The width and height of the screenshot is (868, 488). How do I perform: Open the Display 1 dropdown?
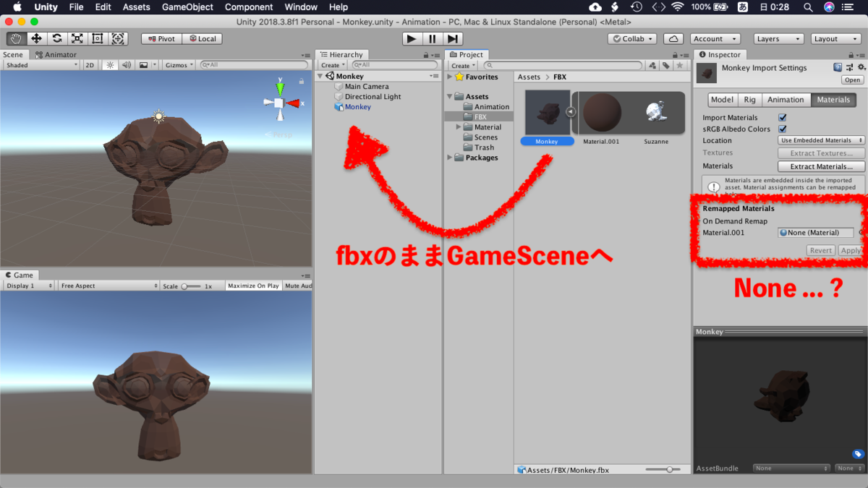(x=29, y=286)
